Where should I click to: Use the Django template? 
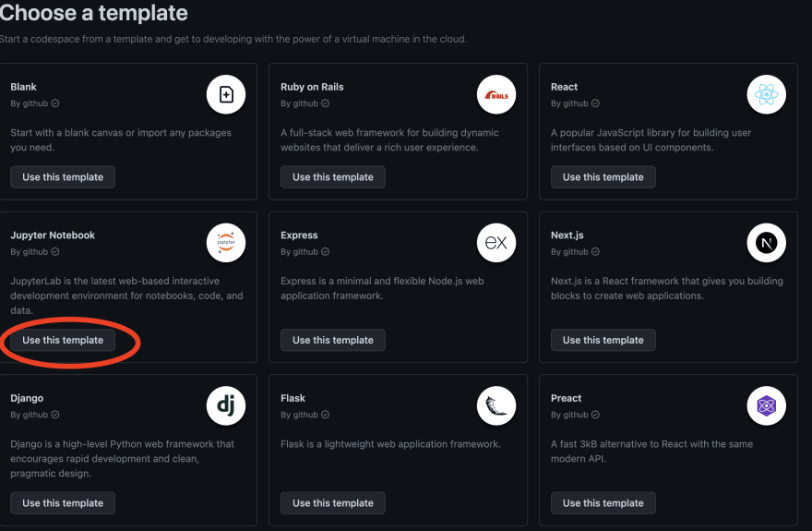(63, 503)
